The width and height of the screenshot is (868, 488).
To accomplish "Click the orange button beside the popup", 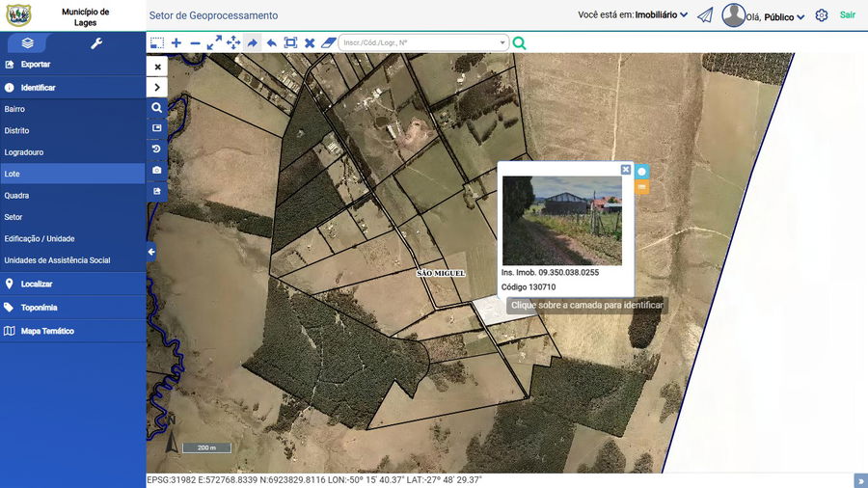I will point(641,187).
